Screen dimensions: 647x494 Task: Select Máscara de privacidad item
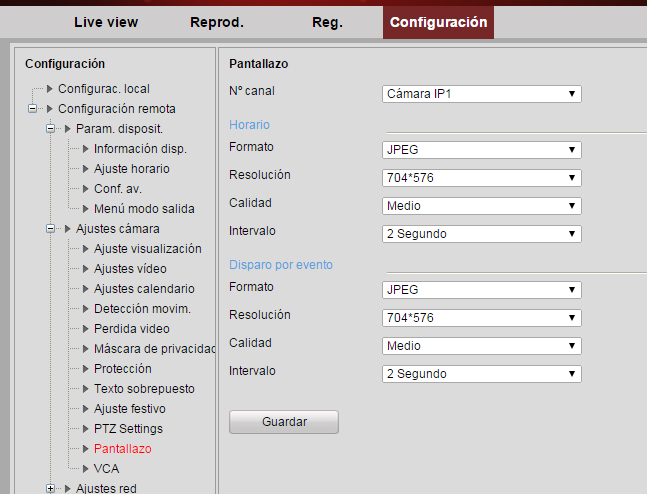(154, 349)
